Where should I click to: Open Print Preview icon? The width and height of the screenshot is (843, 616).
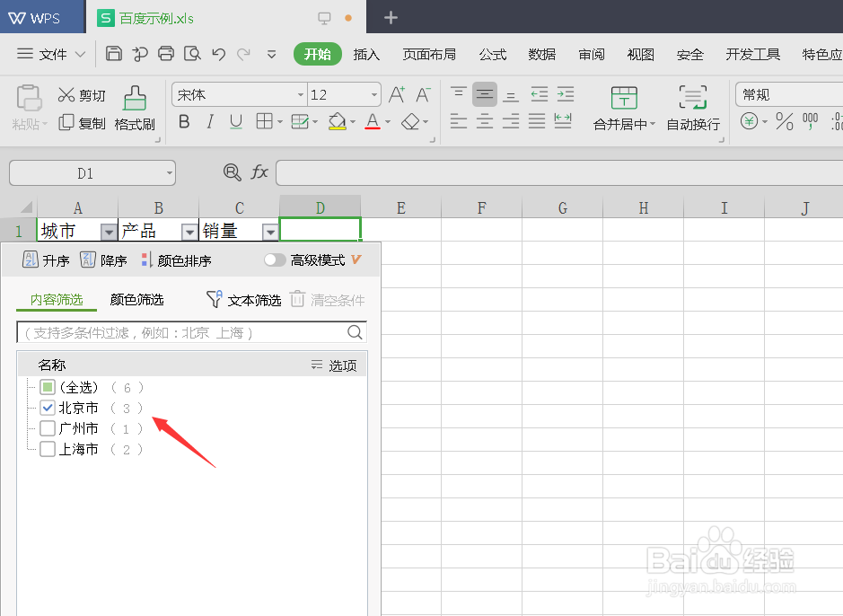tap(192, 54)
